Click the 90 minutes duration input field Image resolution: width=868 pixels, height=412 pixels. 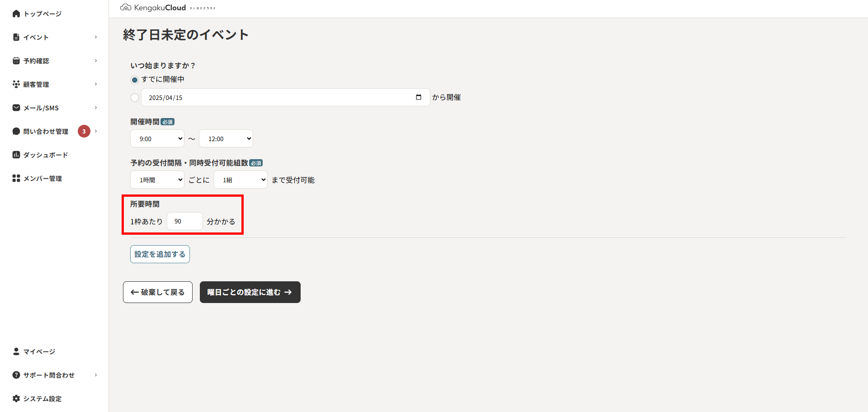185,221
